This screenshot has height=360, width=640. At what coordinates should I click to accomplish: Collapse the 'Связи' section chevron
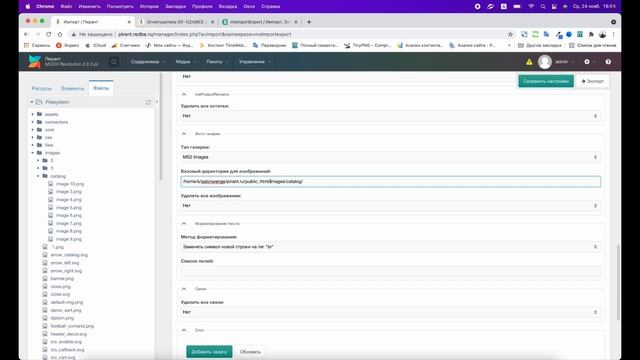click(x=184, y=289)
